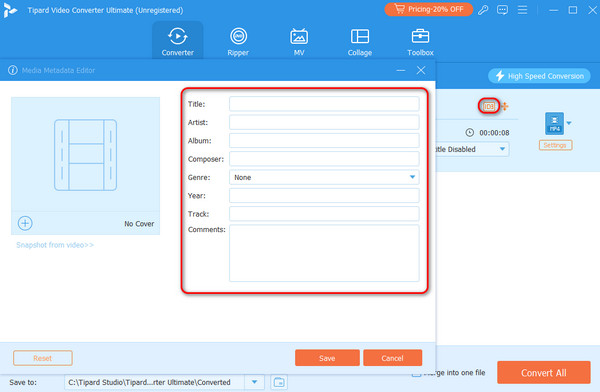Click the 00:00:08 duration text
This screenshot has width=600, height=392.
coord(494,133)
